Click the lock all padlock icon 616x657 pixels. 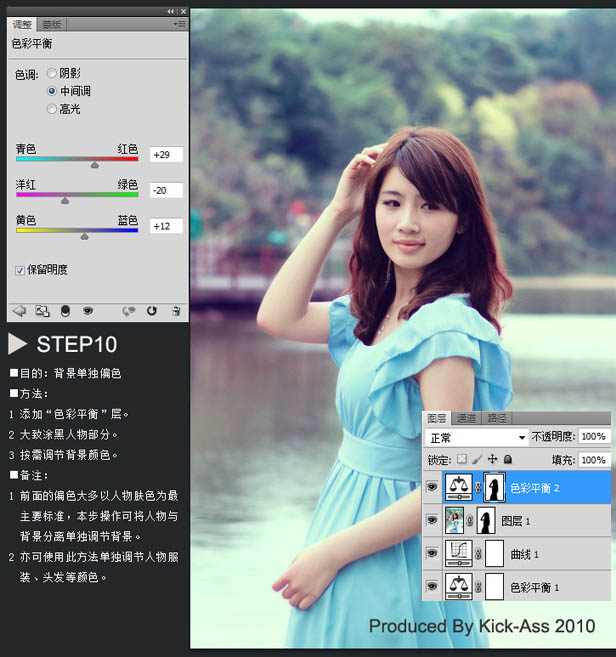[509, 460]
